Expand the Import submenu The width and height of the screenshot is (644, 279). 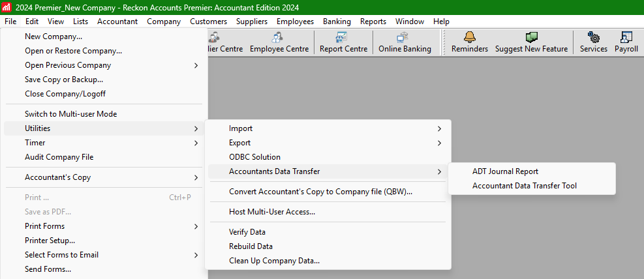[x=240, y=128]
